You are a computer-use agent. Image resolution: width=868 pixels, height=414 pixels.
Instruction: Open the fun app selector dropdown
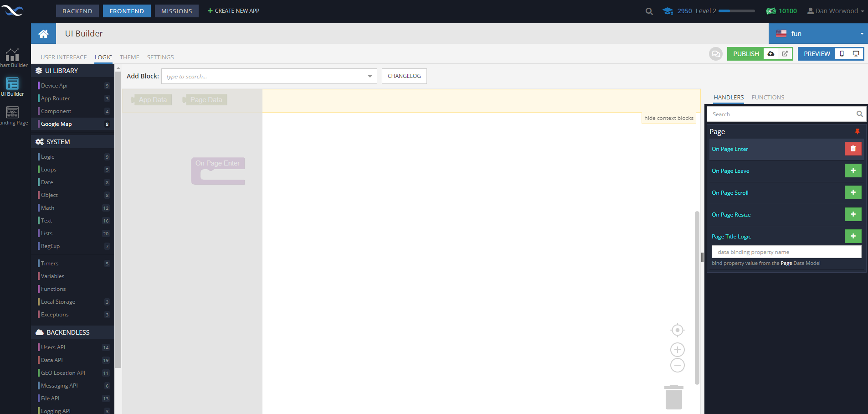818,34
